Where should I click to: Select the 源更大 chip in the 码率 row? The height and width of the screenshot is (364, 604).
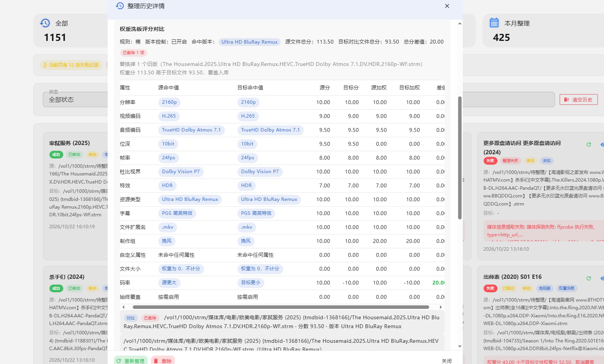(169, 283)
